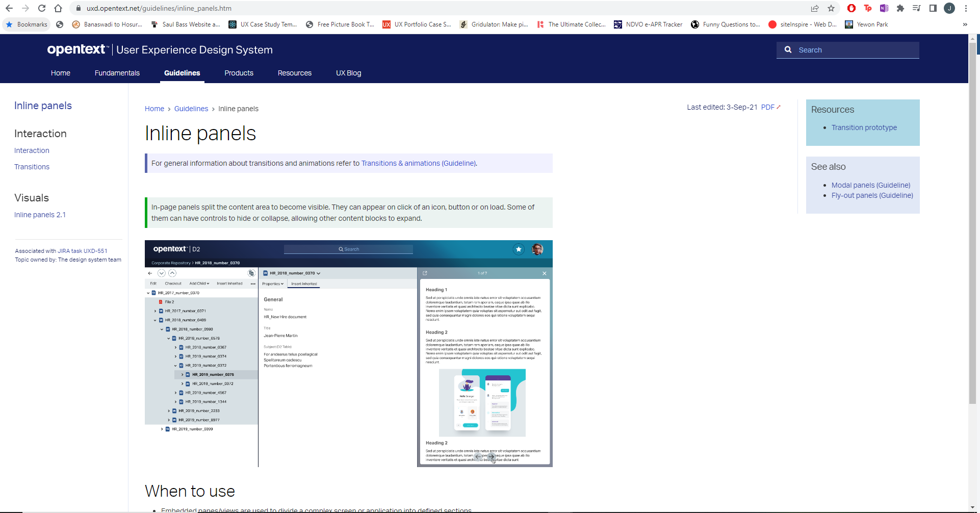Image resolution: width=980 pixels, height=513 pixels.
Task: Open the Products nav item
Action: 239,73
